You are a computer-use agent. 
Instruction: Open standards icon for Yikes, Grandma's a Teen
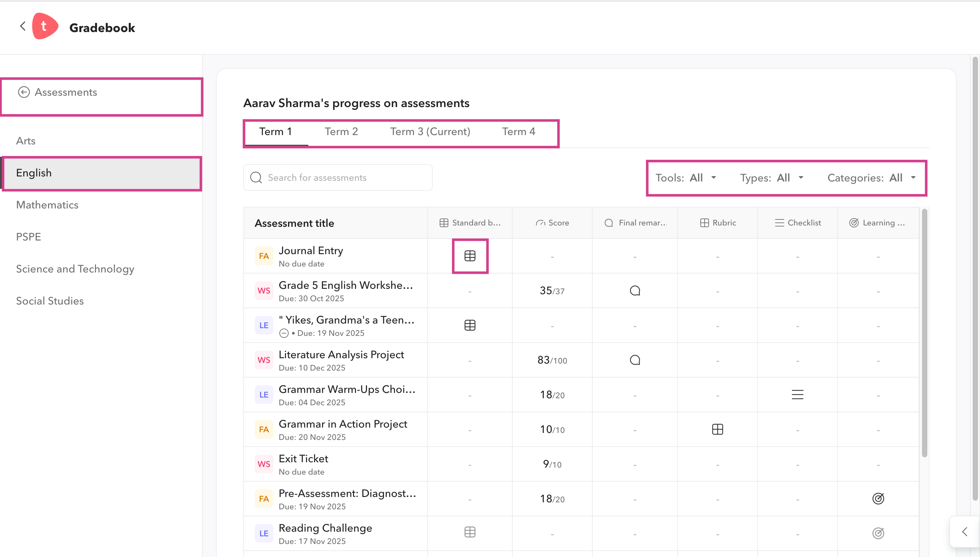[x=470, y=325]
